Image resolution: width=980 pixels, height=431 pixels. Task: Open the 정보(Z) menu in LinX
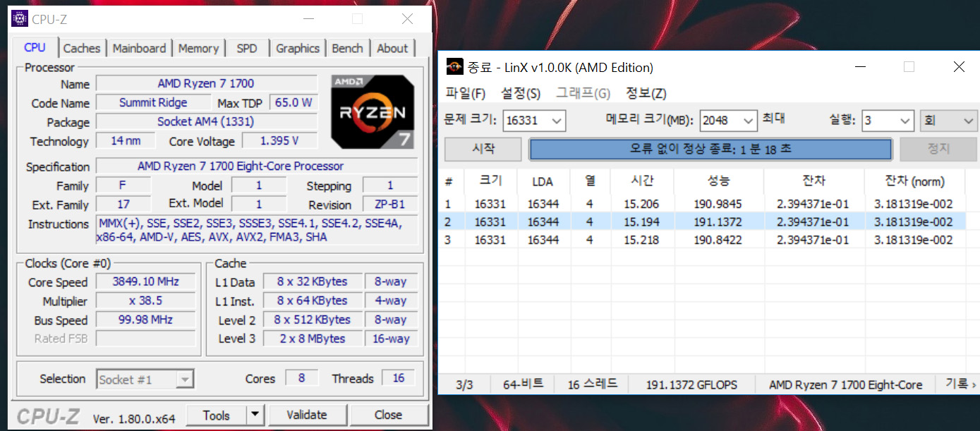[646, 93]
